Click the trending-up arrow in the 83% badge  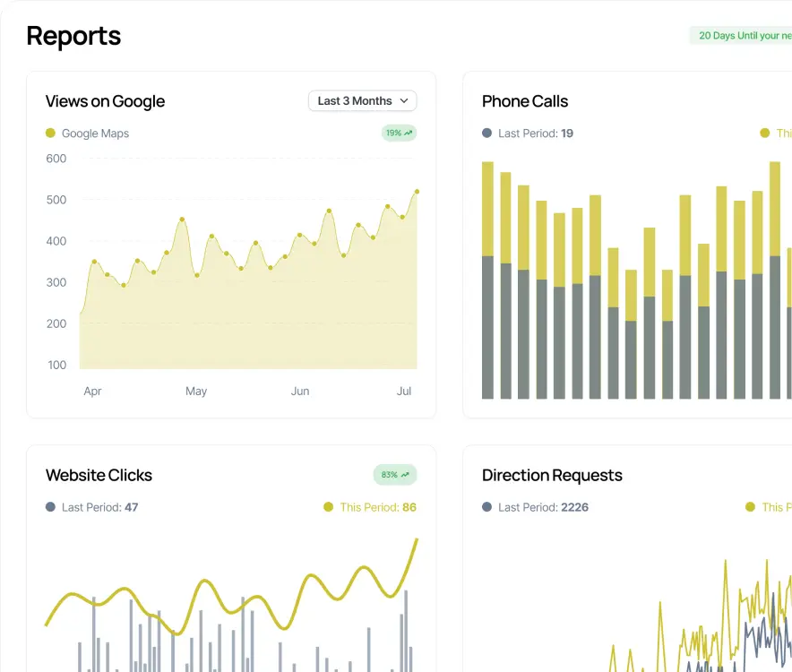[x=405, y=475]
